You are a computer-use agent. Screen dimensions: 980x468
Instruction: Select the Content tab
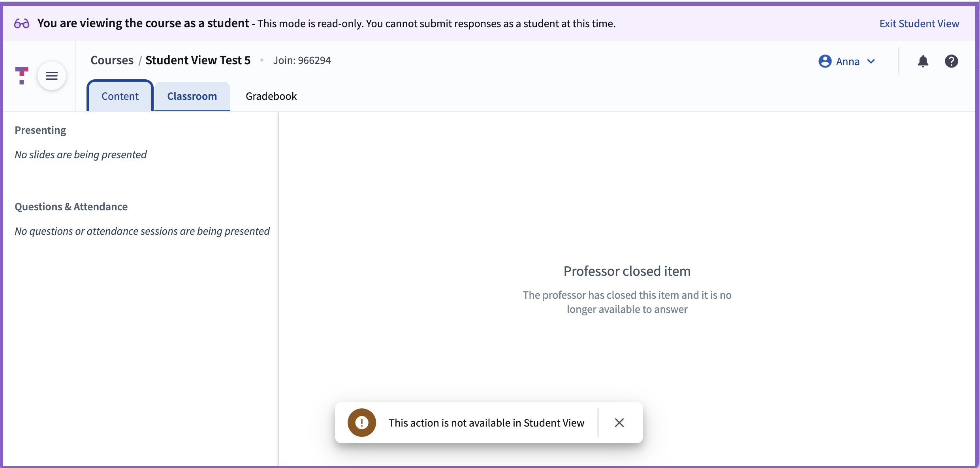(120, 96)
